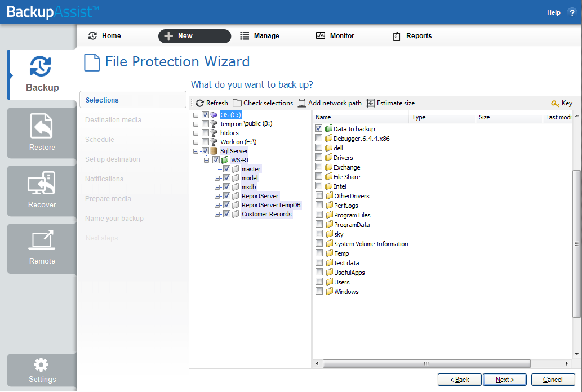
Task: Open the Reports tab
Action: click(x=412, y=36)
